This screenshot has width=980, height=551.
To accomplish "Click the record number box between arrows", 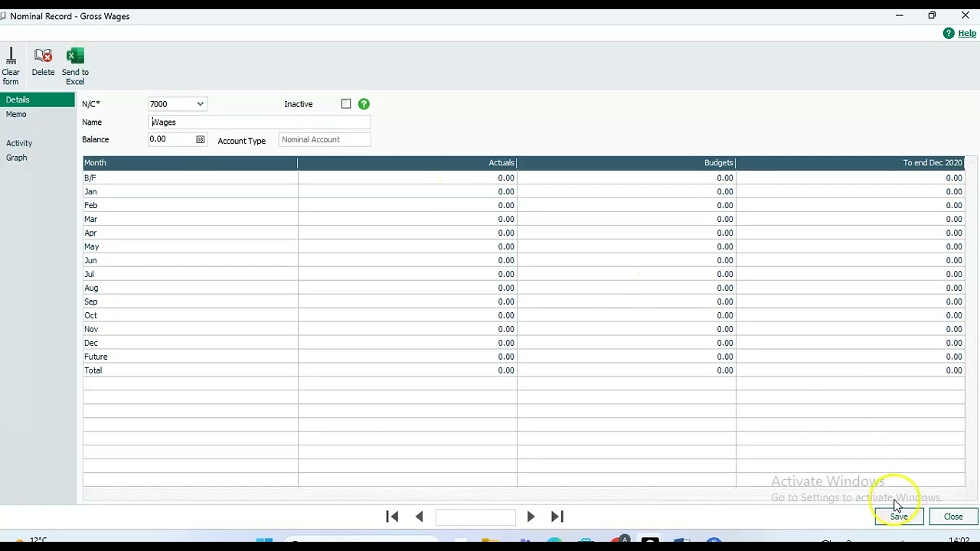I will pos(475,517).
